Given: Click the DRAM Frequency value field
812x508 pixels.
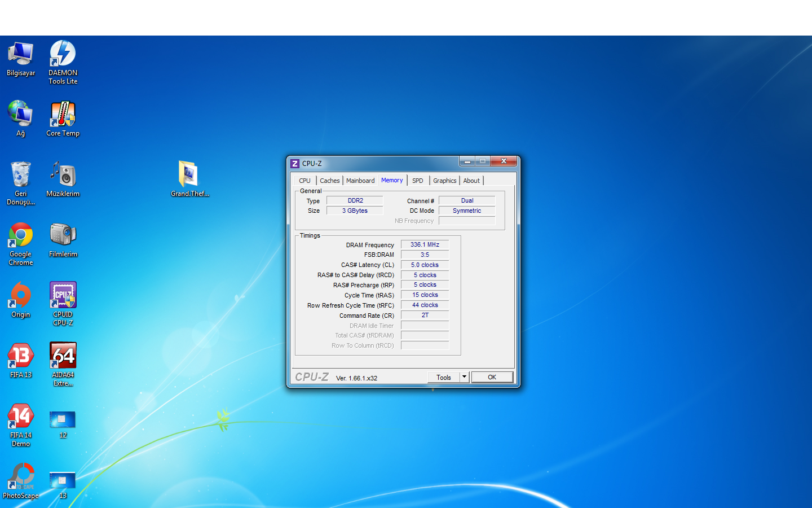Looking at the screenshot, I should click(x=425, y=244).
